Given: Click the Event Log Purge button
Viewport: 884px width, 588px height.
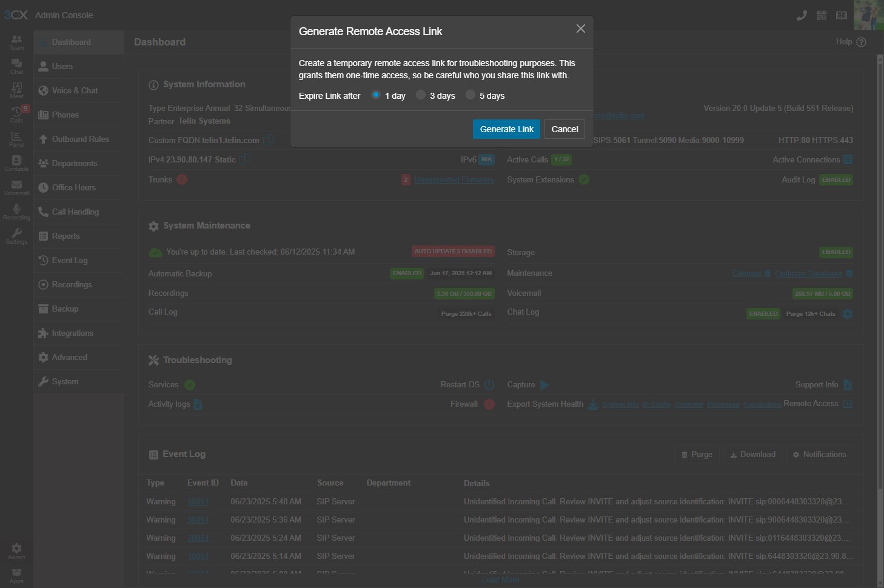Looking at the screenshot, I should pyautogui.click(x=697, y=455).
